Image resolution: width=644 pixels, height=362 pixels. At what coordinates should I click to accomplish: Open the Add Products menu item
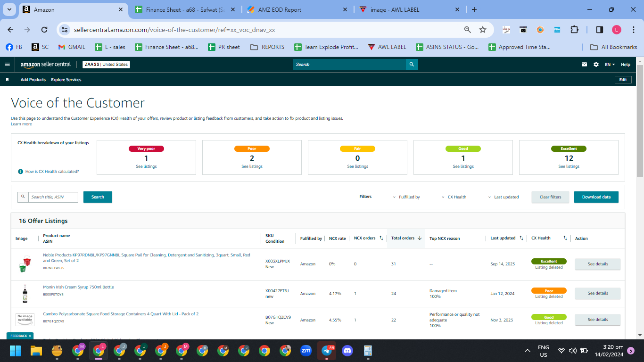tap(33, 80)
